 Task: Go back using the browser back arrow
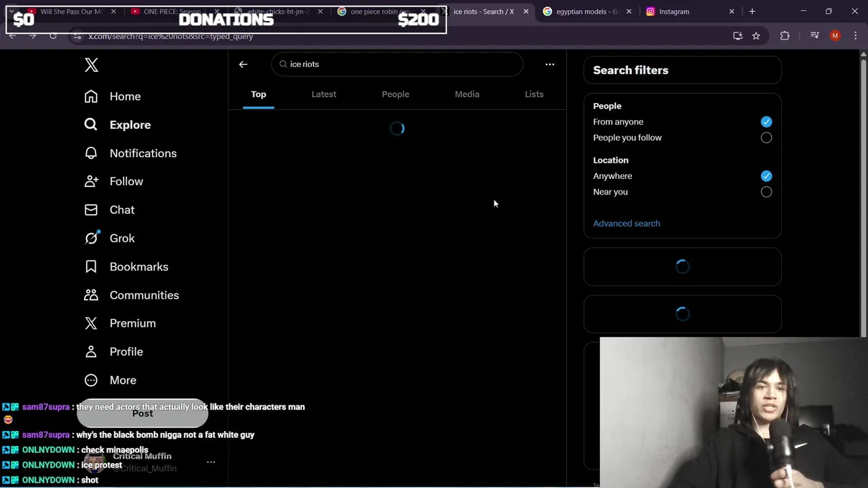[x=12, y=36]
